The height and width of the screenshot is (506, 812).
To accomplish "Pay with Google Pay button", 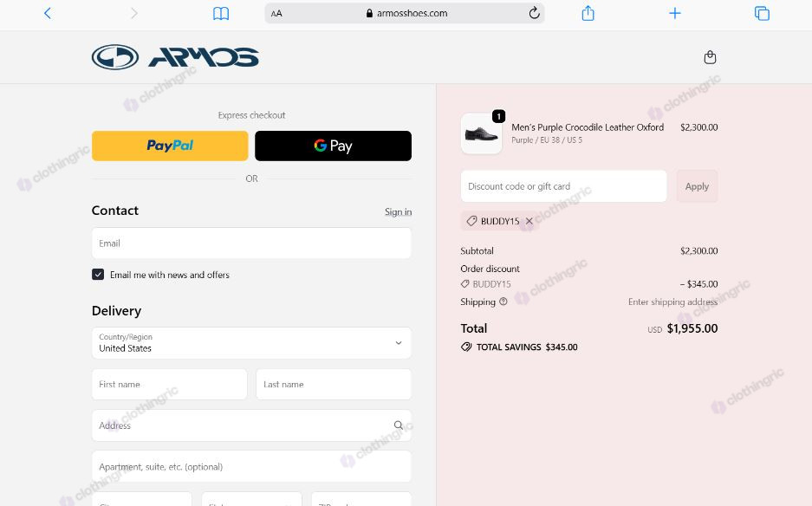I will [x=333, y=146].
